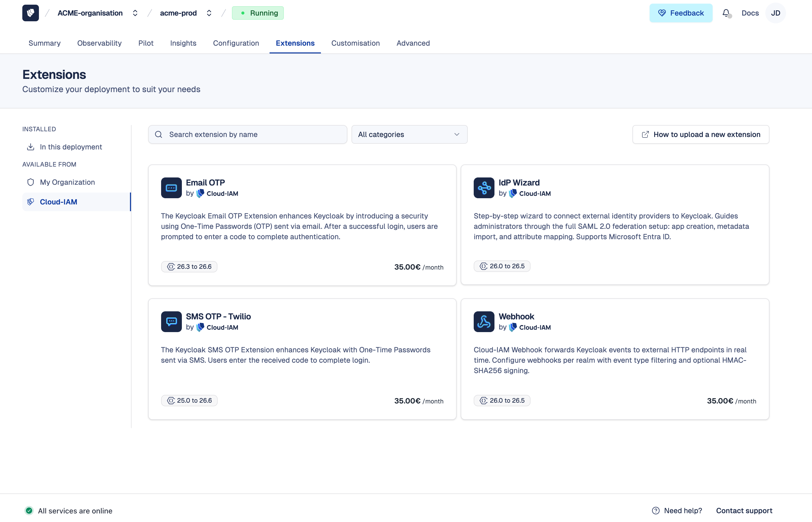The height and width of the screenshot is (522, 812).
Task: Open the notifications bell
Action: 726,13
